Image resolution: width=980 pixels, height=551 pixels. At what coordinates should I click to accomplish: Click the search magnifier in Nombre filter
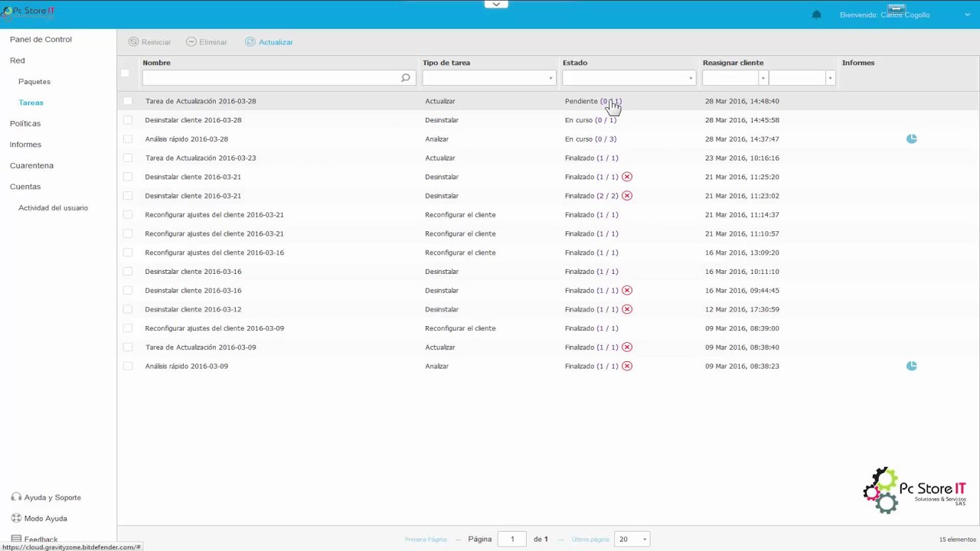coord(406,77)
